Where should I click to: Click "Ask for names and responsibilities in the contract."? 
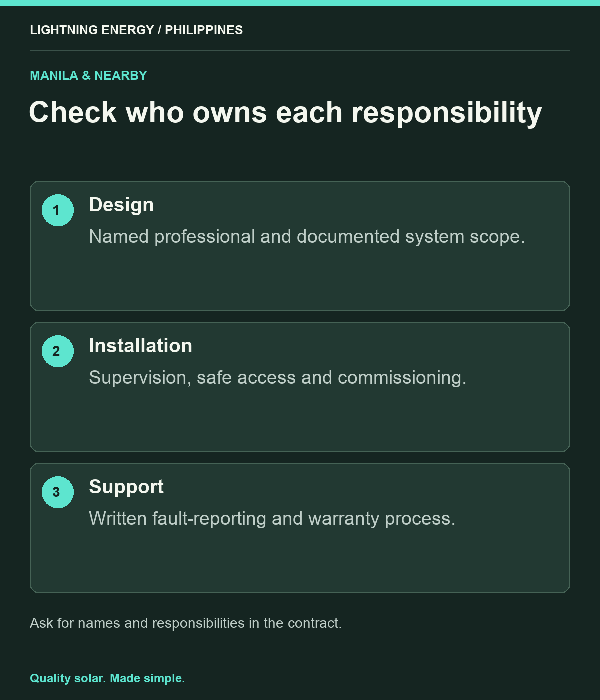coord(186,623)
